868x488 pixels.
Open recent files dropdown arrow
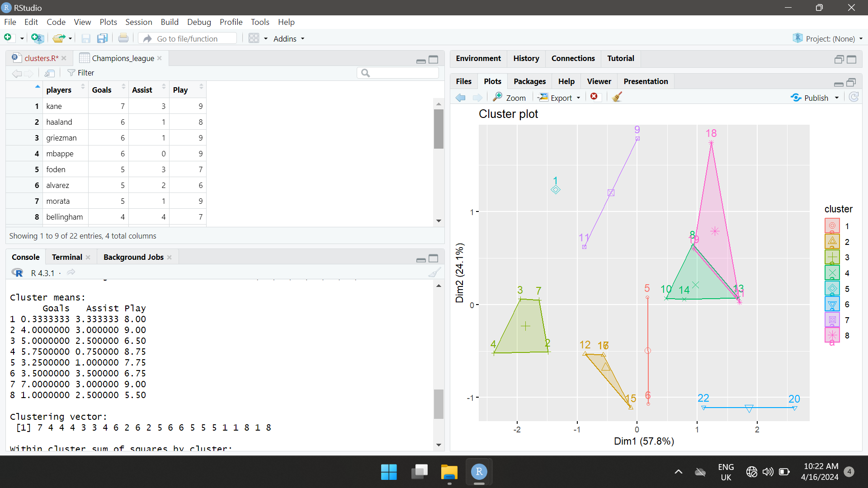(x=71, y=38)
